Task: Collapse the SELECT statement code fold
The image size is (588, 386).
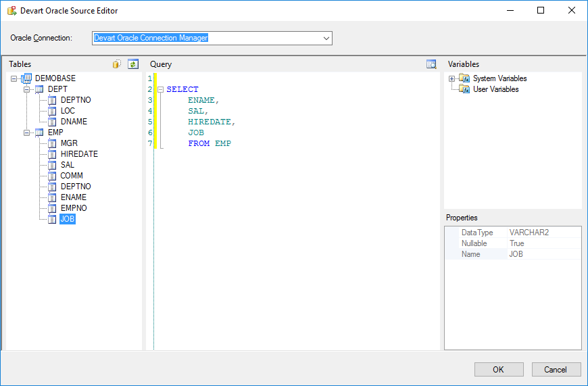Action: pos(160,89)
